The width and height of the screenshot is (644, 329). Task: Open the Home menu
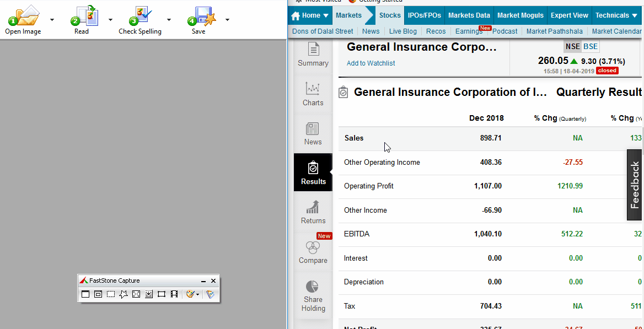310,15
